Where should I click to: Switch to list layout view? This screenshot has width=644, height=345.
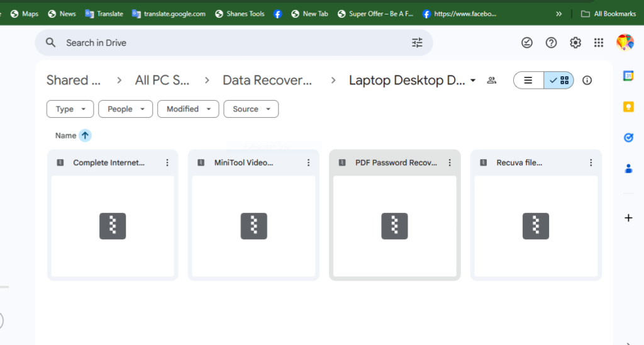[529, 81]
